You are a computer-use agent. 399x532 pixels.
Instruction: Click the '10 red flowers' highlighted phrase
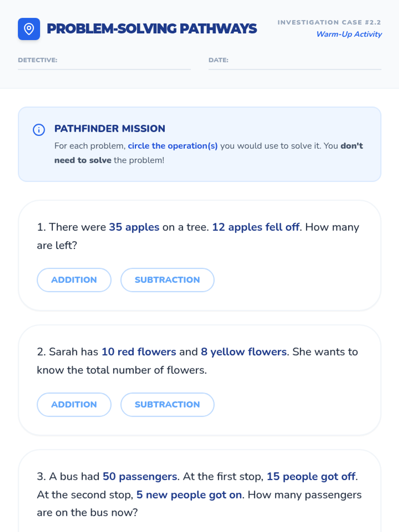point(139,352)
